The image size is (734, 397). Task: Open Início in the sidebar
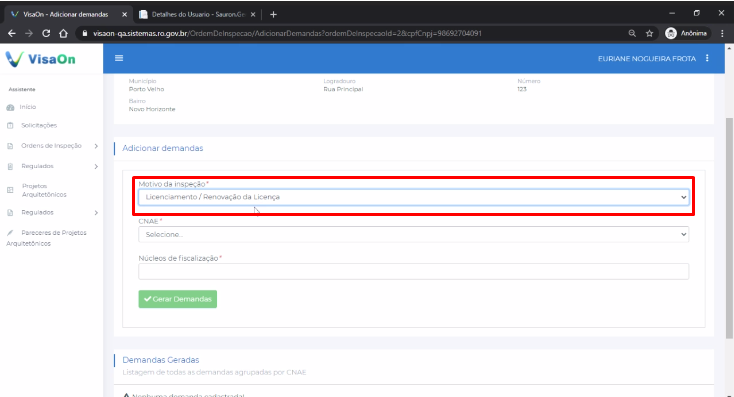coord(28,107)
